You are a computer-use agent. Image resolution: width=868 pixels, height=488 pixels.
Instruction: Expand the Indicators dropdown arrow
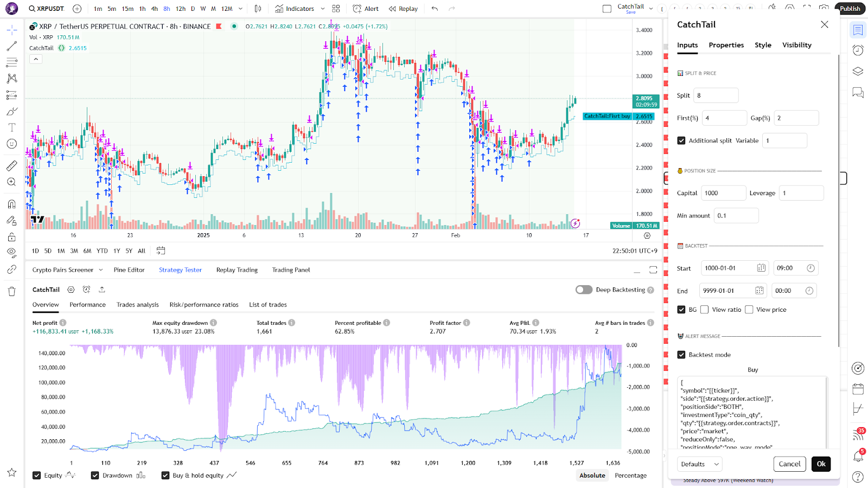(323, 9)
